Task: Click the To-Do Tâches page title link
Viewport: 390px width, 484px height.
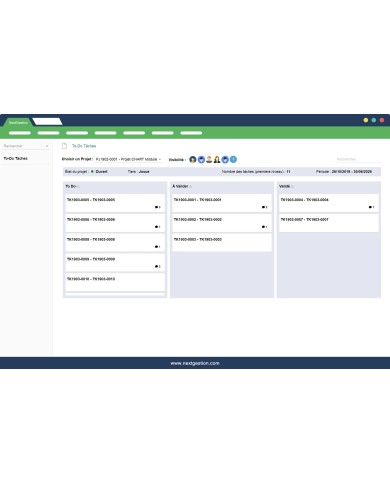Action: point(84,146)
